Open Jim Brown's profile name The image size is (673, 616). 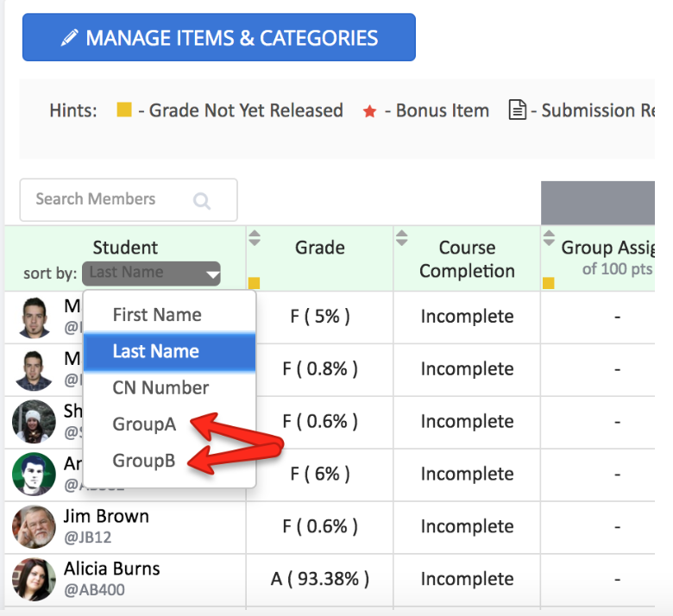tap(106, 516)
